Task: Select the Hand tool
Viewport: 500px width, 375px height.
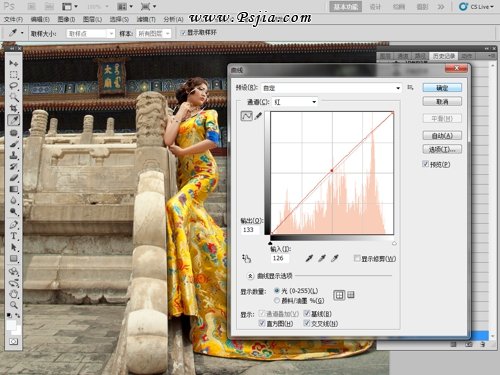Action: (13, 294)
